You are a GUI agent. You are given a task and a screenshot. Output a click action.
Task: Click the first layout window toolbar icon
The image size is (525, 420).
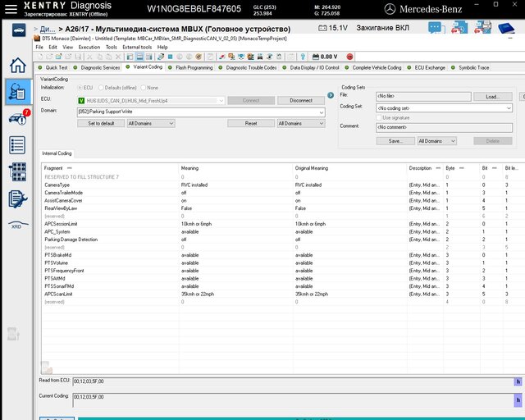pos(130,57)
